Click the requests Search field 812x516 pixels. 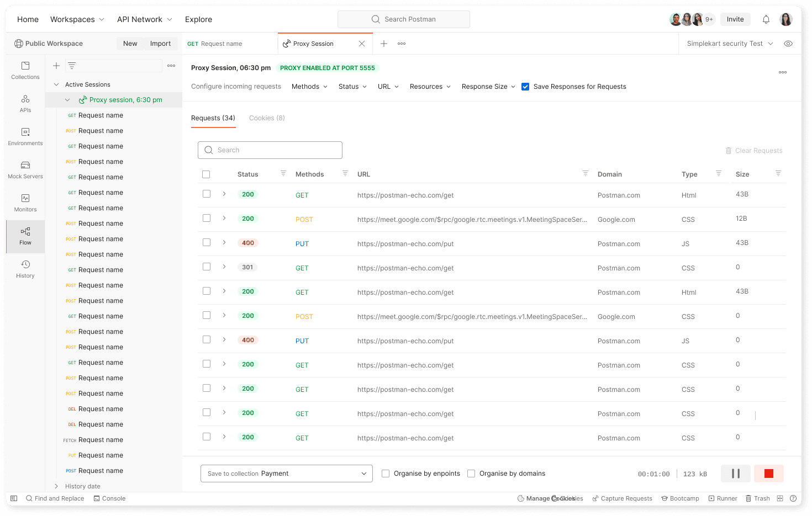(x=270, y=150)
